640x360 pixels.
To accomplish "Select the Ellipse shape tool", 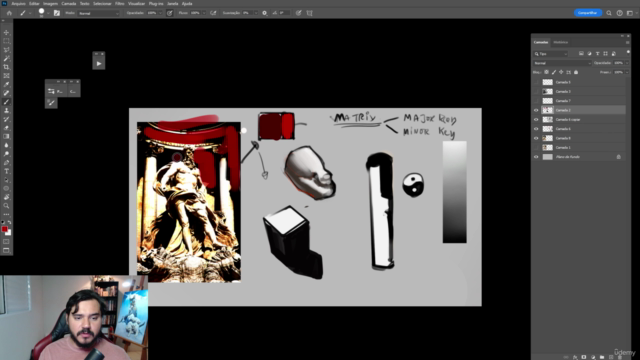I will [6, 189].
